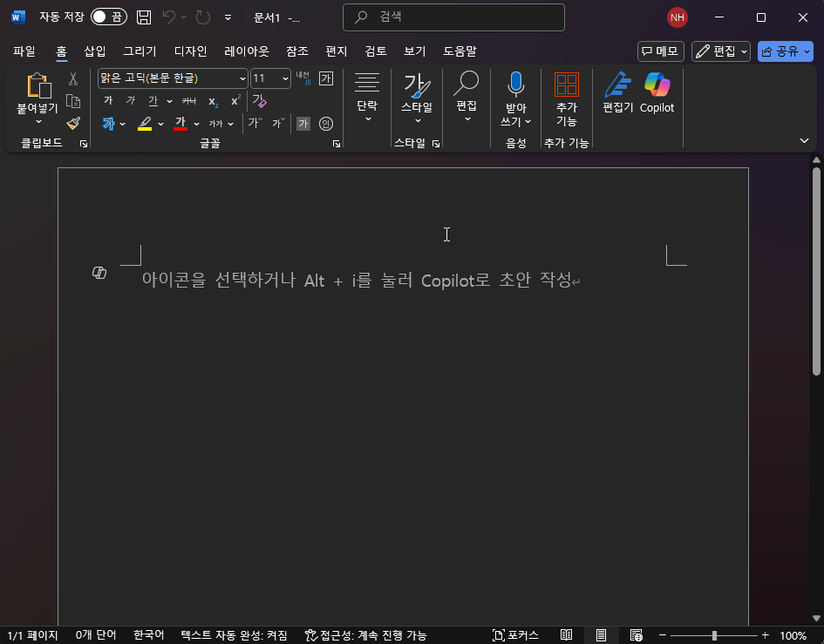The width and height of the screenshot is (824, 644).
Task: Open the 단락 paragraph group button
Action: pos(367,98)
